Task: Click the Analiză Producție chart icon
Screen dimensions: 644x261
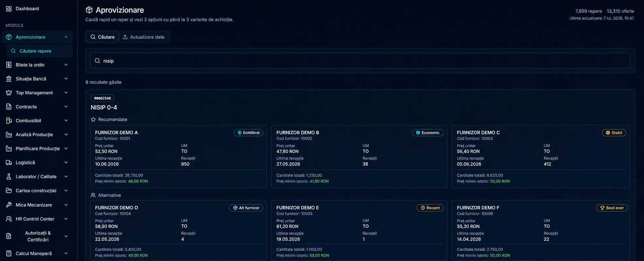Action: click(x=9, y=134)
